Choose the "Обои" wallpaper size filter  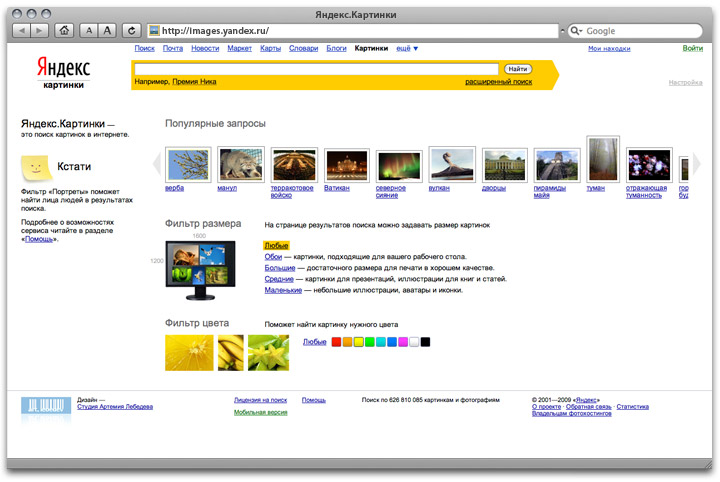click(272, 257)
